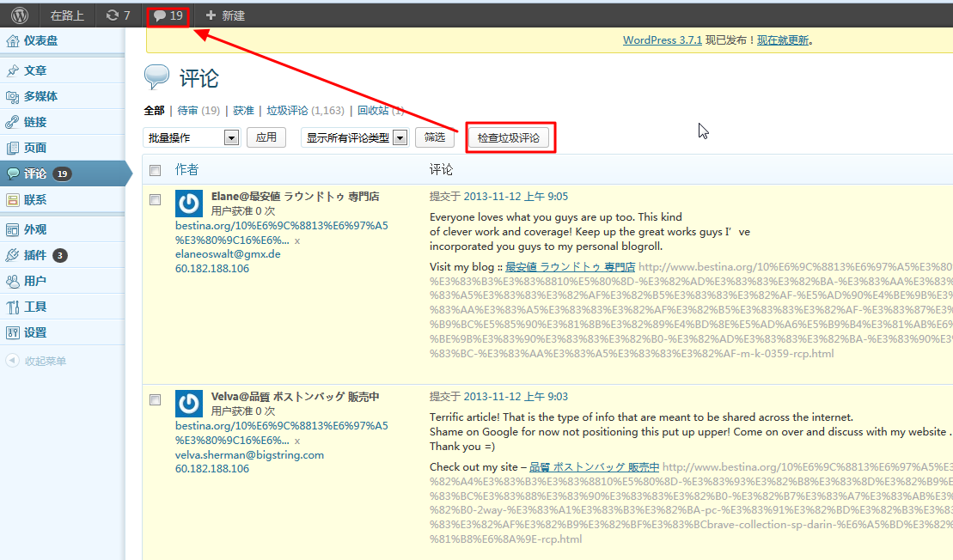Check the Elane comment checkbox
953x560 pixels.
[155, 200]
